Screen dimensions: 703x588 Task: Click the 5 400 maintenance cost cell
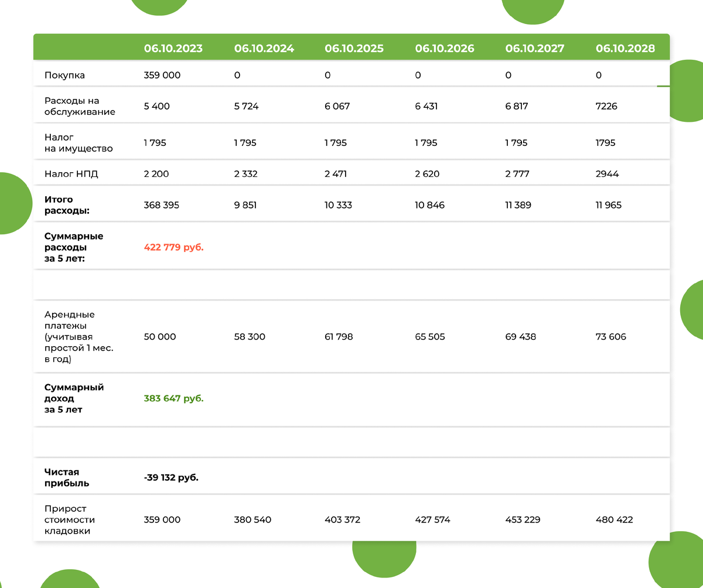tap(157, 107)
